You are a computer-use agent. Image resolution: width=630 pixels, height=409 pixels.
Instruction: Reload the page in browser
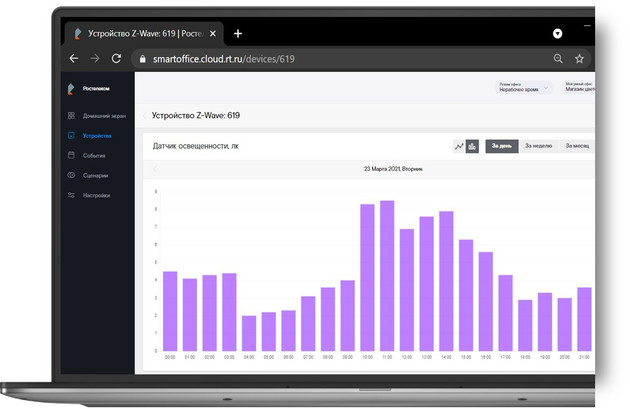tap(118, 59)
